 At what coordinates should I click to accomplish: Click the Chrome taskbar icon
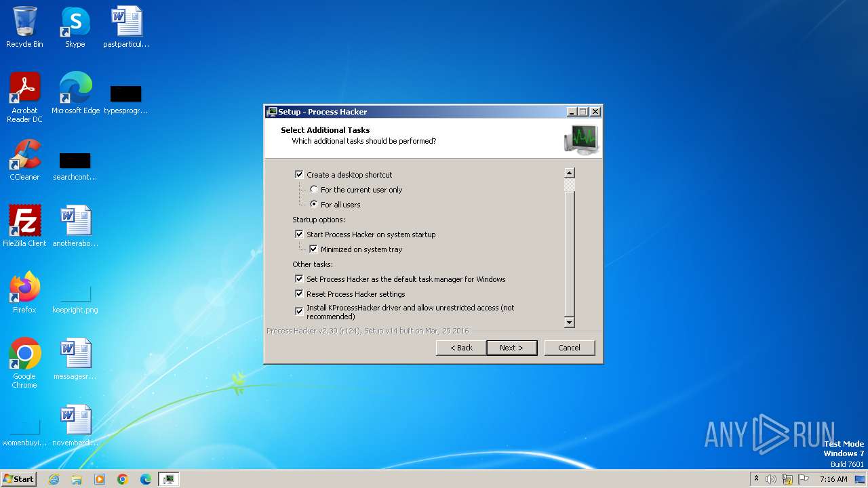pos(123,479)
